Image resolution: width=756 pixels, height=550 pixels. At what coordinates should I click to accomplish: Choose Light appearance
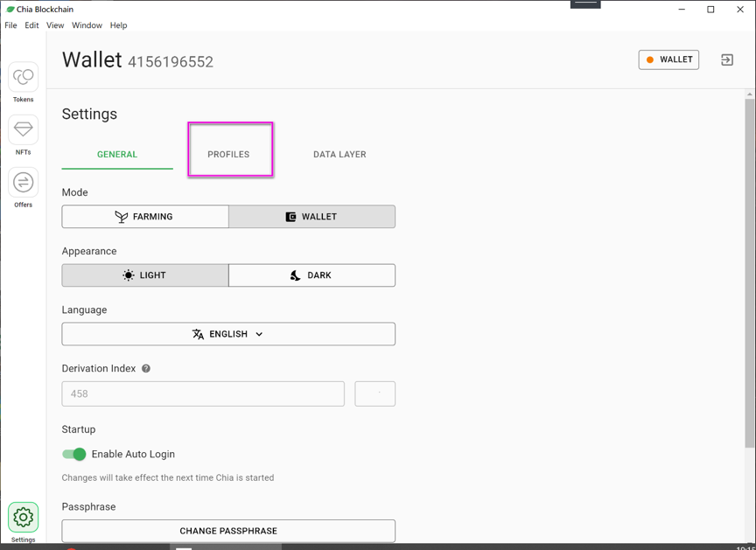pos(145,275)
